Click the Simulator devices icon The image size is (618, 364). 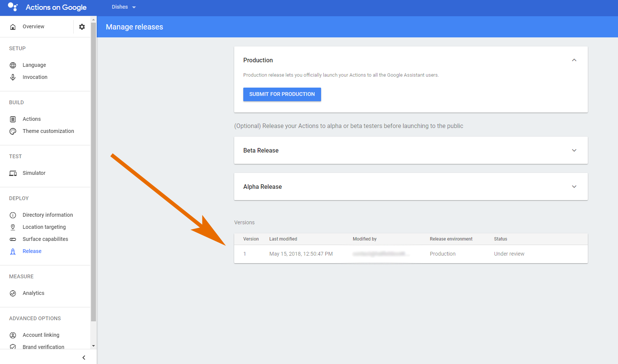[13, 173]
